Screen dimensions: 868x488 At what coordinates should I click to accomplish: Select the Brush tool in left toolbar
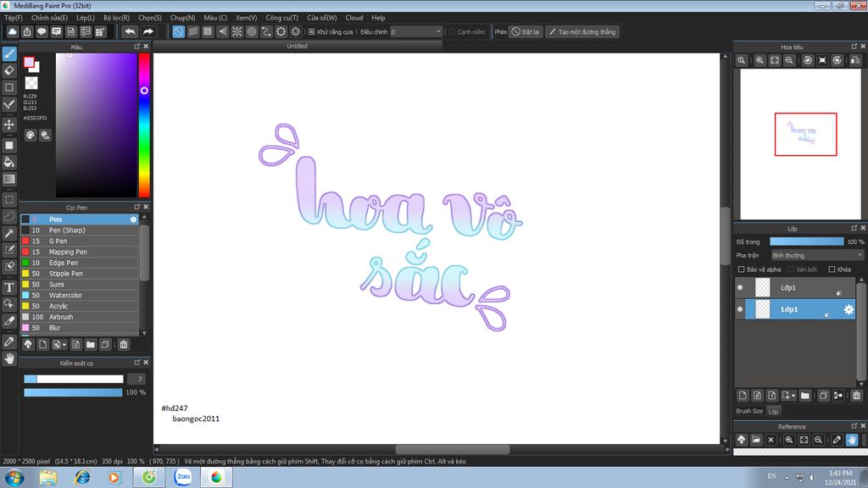[9, 53]
